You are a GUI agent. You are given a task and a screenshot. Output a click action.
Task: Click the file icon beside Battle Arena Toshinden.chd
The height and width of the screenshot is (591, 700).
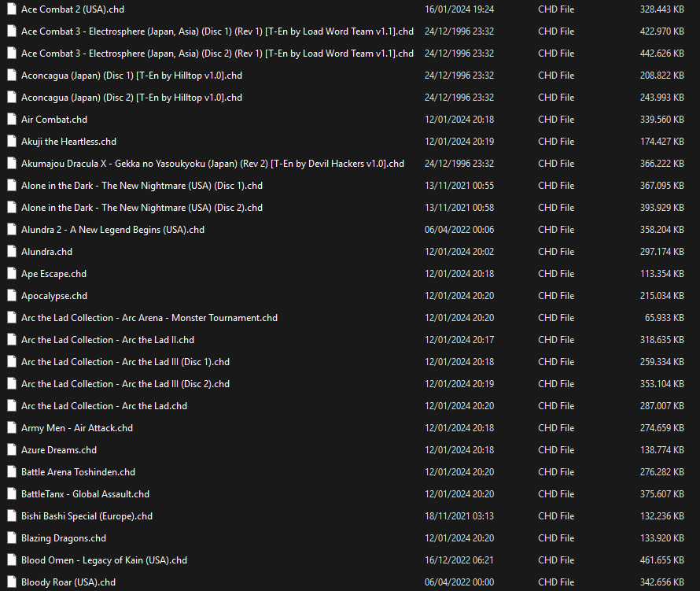(x=12, y=471)
